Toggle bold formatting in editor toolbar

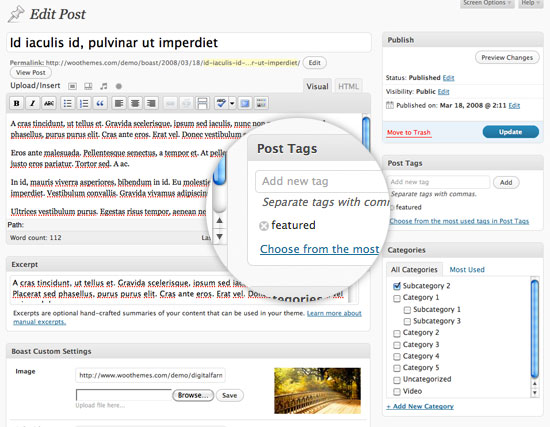tap(16, 103)
